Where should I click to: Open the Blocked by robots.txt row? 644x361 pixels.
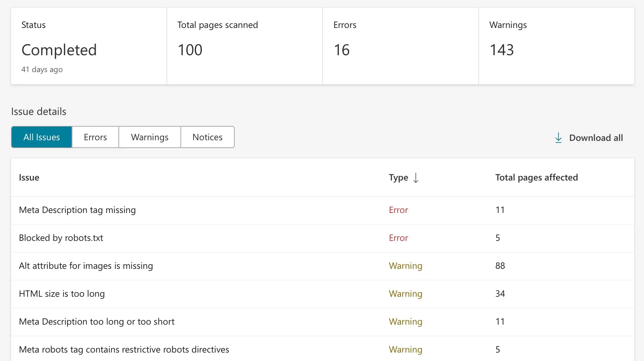[x=61, y=238]
